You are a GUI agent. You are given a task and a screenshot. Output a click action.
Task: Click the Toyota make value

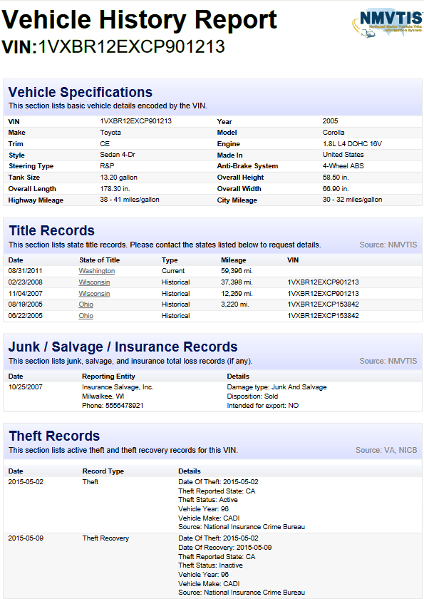[x=110, y=133]
